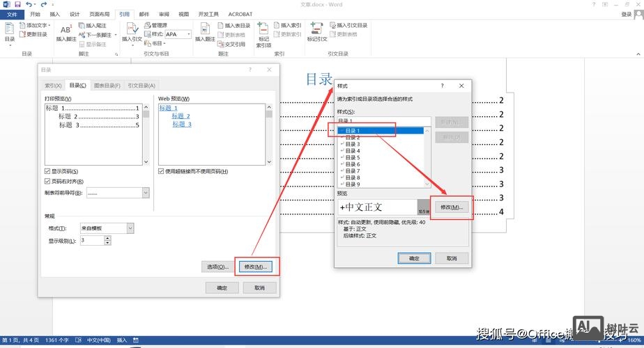Toggle 使用超链接而不使用页码 checkbox

click(161, 171)
